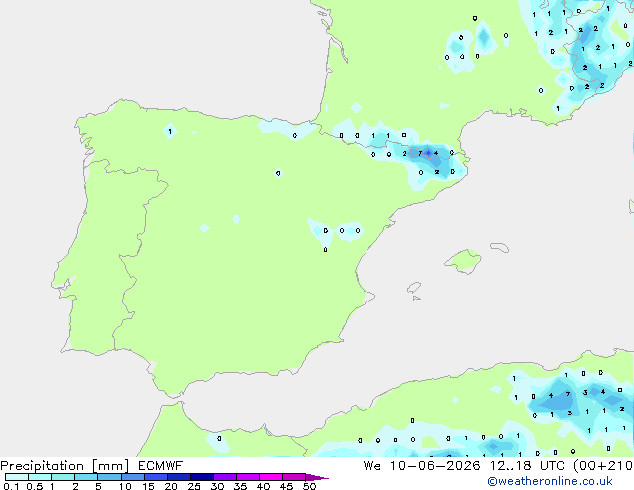634x490 pixels.
Task: Click the '[mm]' unit label
Action: point(111,466)
